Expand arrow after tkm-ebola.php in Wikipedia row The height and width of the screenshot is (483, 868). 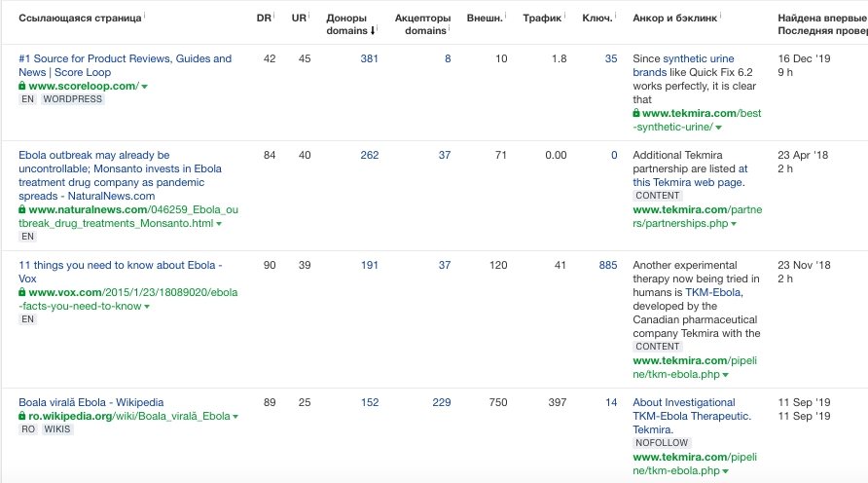(x=725, y=471)
